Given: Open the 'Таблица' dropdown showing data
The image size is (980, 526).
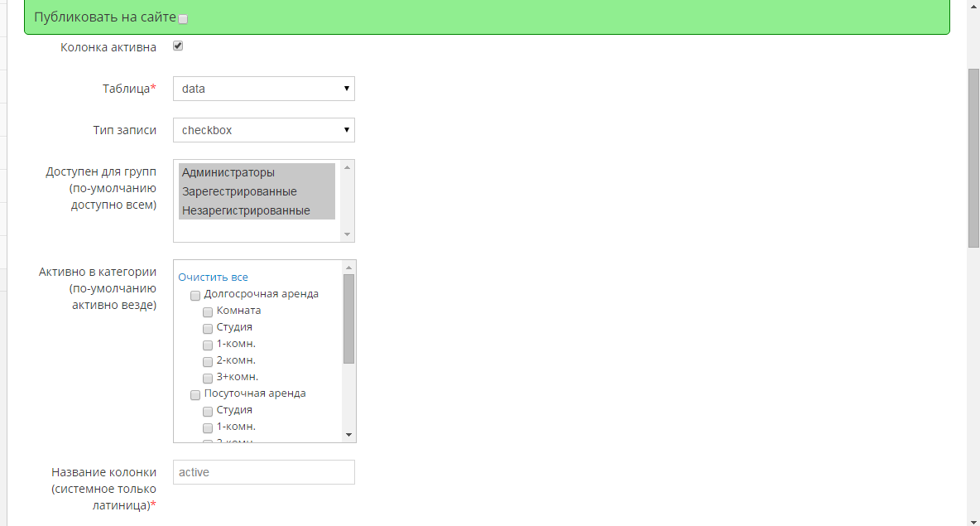Looking at the screenshot, I should click(x=264, y=89).
